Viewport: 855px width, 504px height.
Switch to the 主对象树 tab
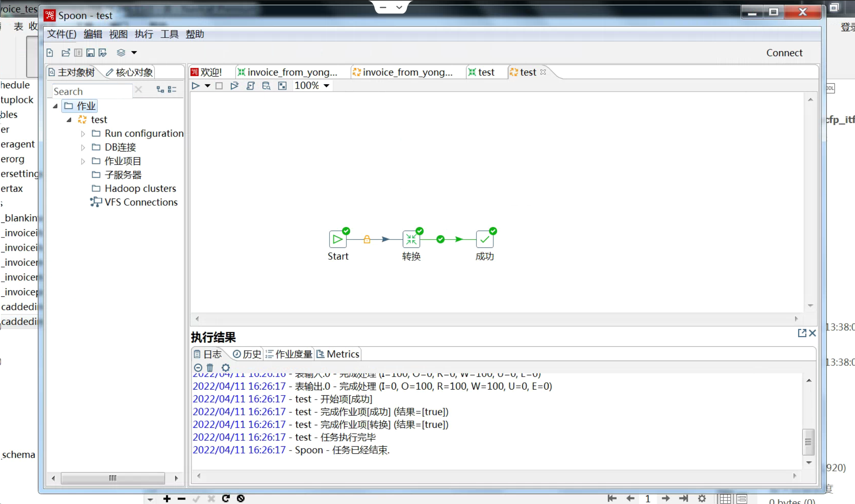coord(73,72)
